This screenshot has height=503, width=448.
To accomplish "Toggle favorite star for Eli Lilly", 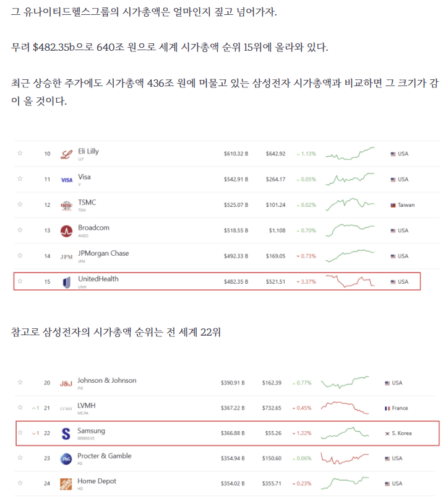I will pos(20,153).
